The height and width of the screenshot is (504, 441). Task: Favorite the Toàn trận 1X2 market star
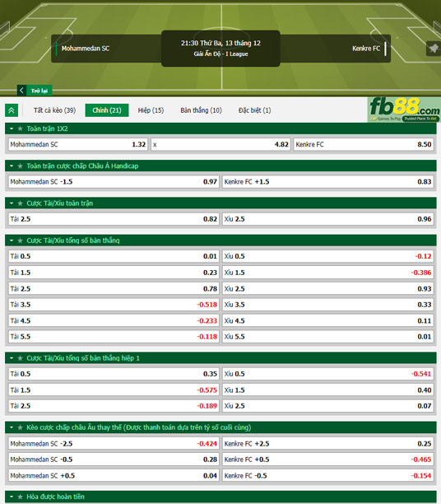point(21,128)
